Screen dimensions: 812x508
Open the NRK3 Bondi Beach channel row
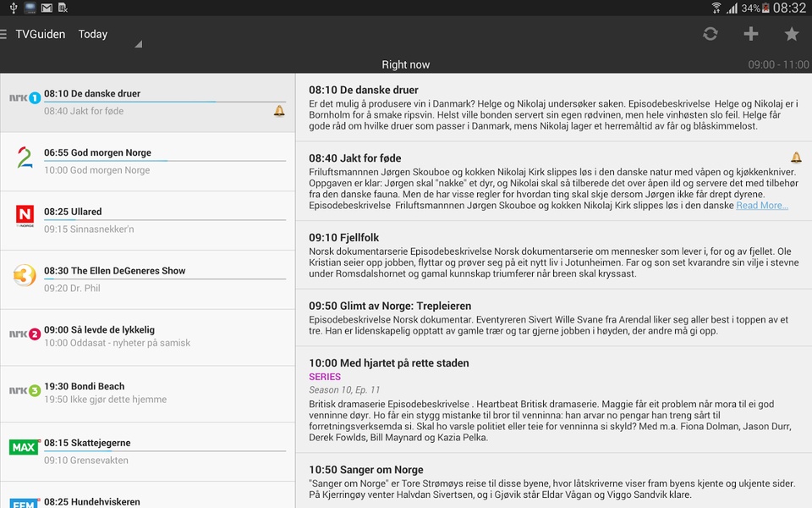(x=147, y=394)
